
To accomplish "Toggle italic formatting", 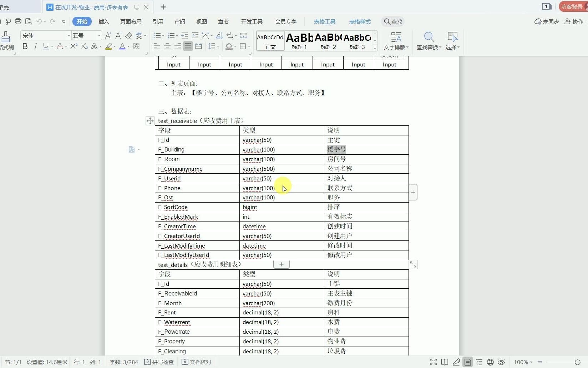I will [35, 46].
